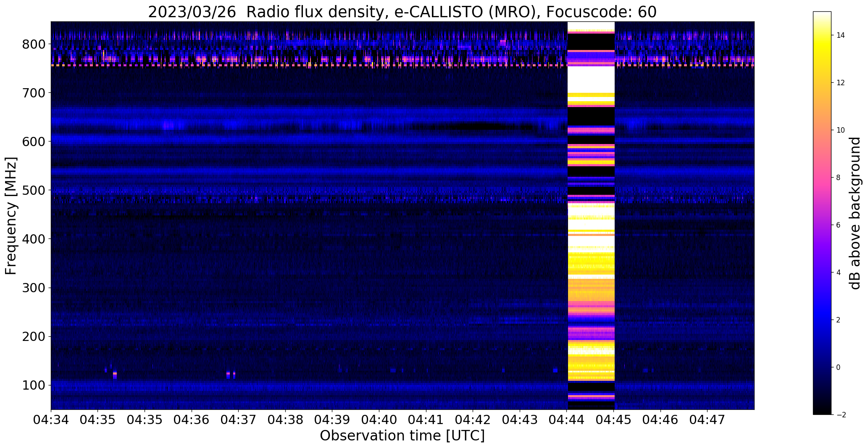
Task: Click the 04:38 time tick label
Action: [x=285, y=419]
